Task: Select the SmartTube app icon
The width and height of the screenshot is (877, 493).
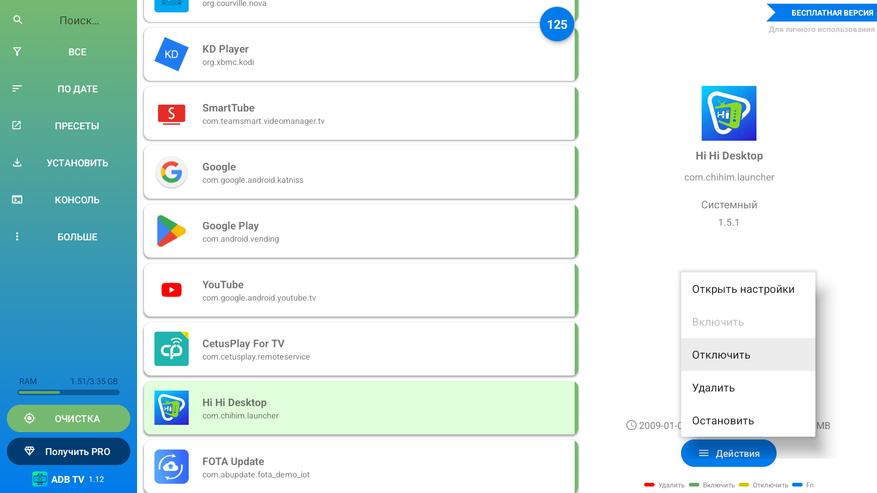Action: (x=171, y=114)
